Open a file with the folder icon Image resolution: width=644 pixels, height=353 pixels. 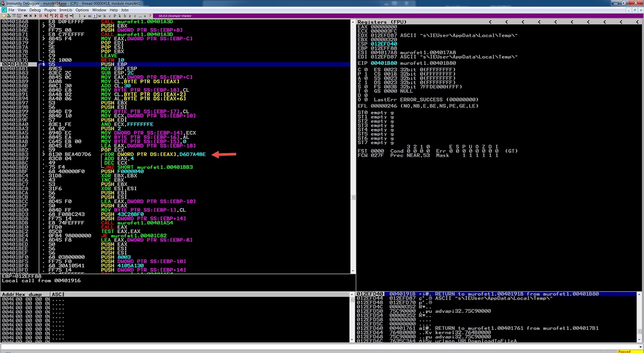(x=4, y=16)
